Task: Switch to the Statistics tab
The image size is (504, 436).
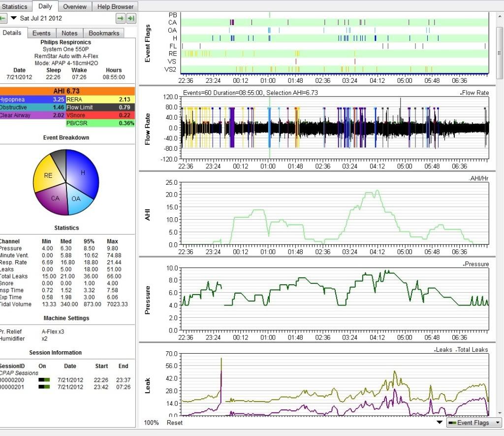Action: pyautogui.click(x=15, y=6)
